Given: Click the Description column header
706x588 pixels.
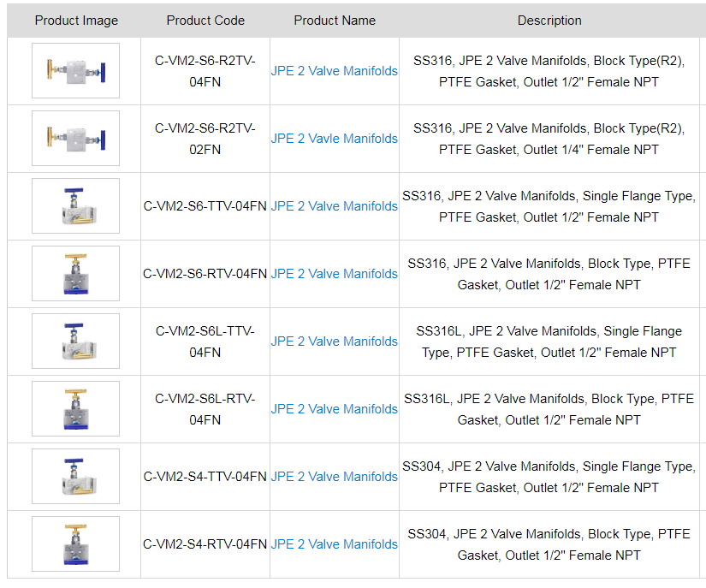Looking at the screenshot, I should click(x=549, y=21).
